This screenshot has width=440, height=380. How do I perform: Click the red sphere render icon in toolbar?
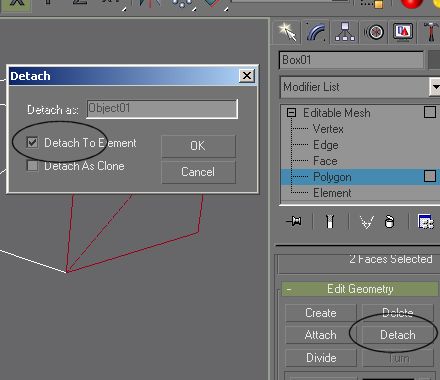(412, 3)
